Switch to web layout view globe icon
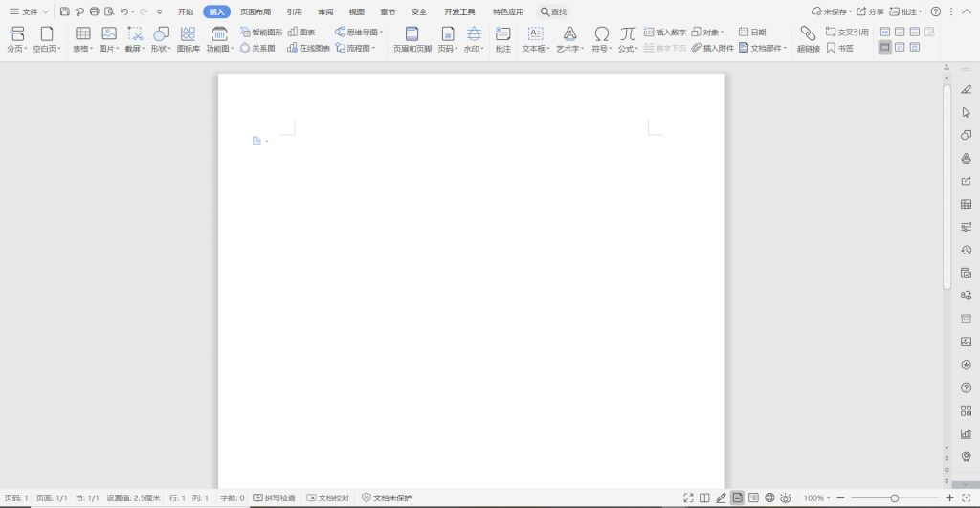 click(x=770, y=498)
